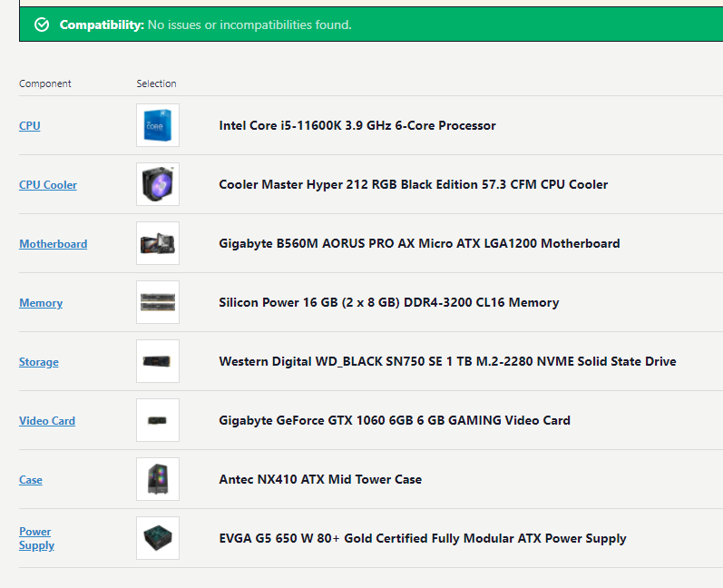Image resolution: width=723 pixels, height=588 pixels.
Task: Click the Antec NX410 case thumbnail
Action: pyautogui.click(x=158, y=479)
